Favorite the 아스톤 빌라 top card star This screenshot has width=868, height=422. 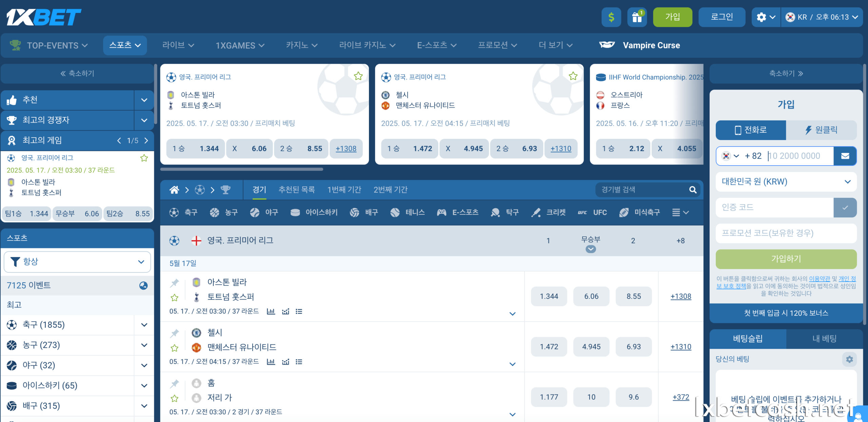[x=358, y=76]
